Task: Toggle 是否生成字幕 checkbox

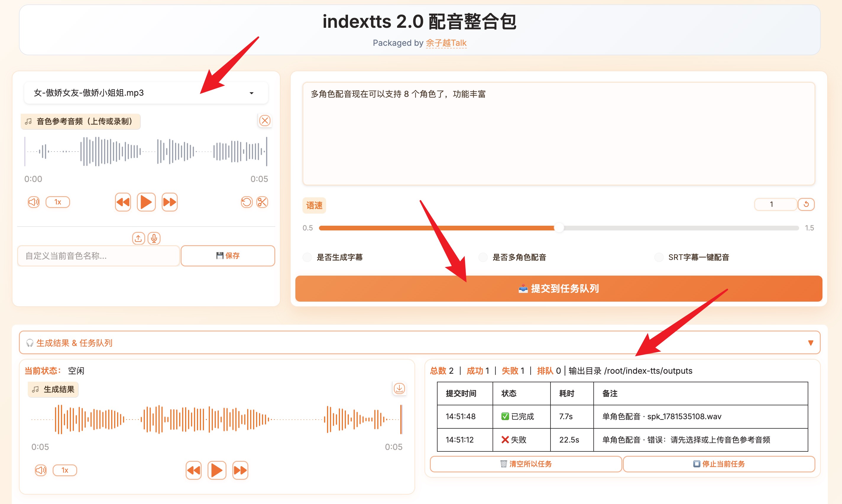Action: [x=307, y=257]
